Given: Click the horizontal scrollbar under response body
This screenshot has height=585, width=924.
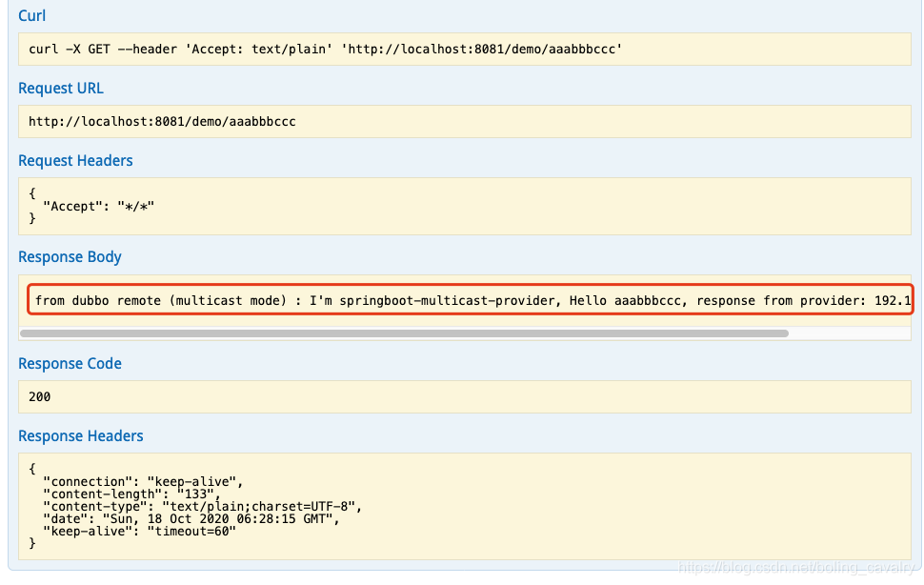Looking at the screenshot, I should click(x=404, y=333).
